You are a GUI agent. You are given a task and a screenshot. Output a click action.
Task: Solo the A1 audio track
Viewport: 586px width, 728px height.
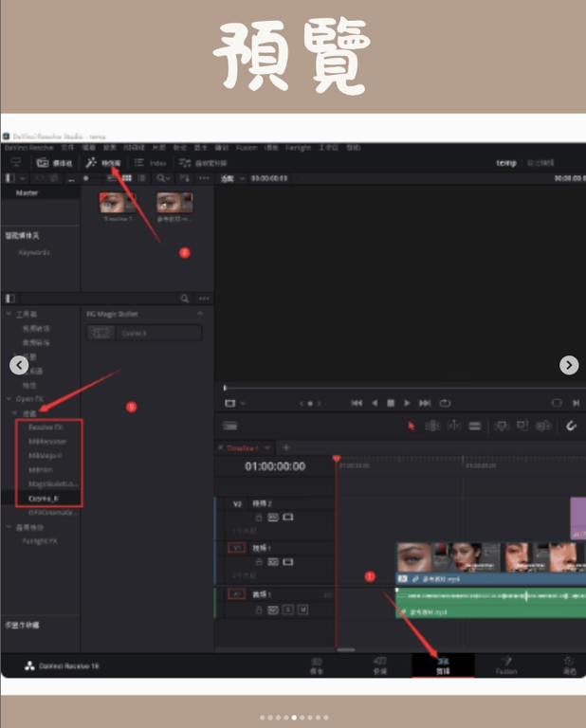tap(288, 610)
